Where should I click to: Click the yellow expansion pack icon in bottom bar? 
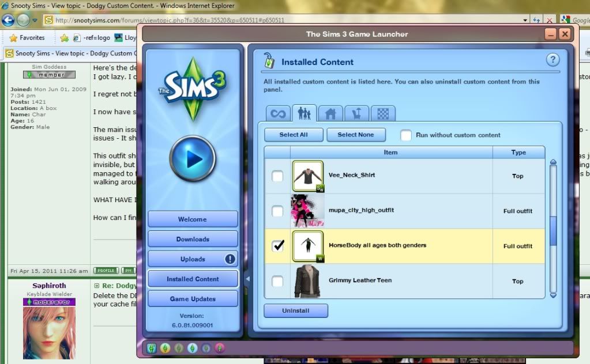click(165, 348)
